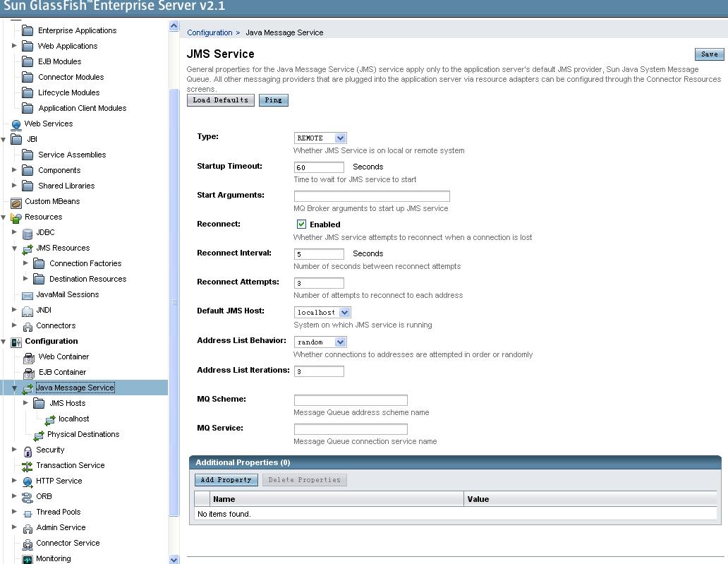Image resolution: width=728 pixels, height=564 pixels.
Task: Open the Address List Behavior dropdown
Action: [x=320, y=342]
